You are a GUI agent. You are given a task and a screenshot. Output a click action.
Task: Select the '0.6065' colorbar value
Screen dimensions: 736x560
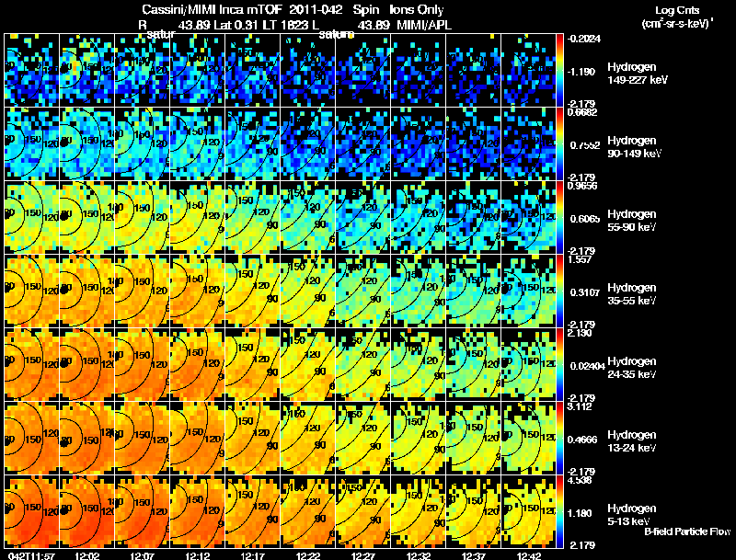[x=585, y=219]
